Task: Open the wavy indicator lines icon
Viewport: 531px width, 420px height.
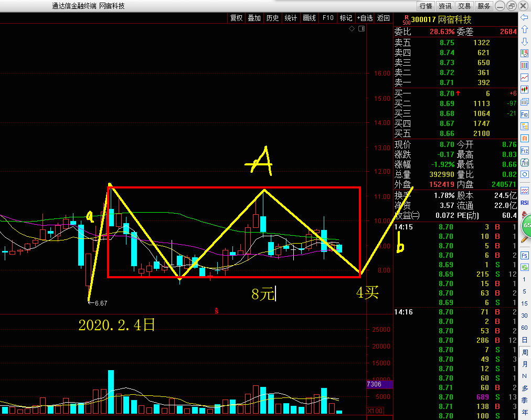Action: (x=524, y=191)
